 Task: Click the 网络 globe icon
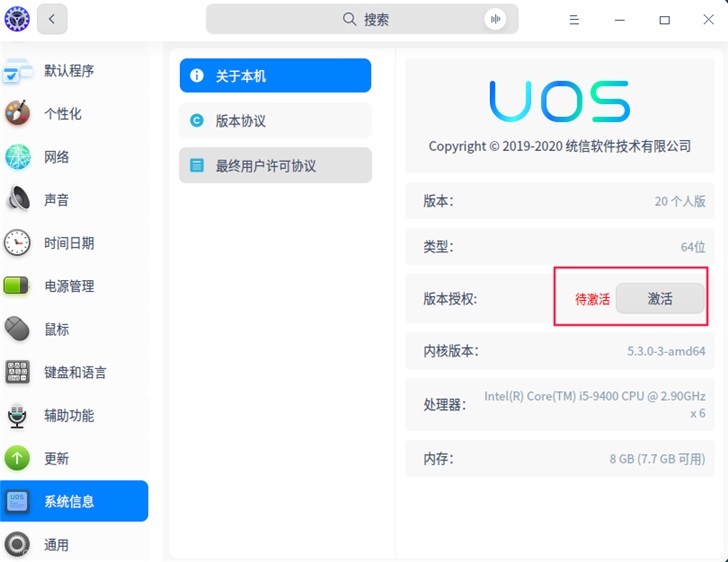(x=18, y=157)
